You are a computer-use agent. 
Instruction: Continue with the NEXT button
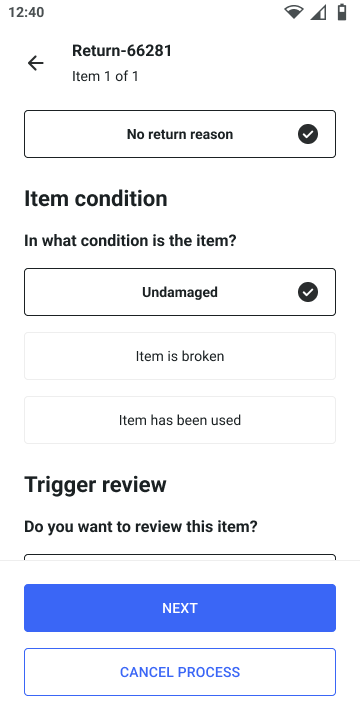click(x=180, y=608)
